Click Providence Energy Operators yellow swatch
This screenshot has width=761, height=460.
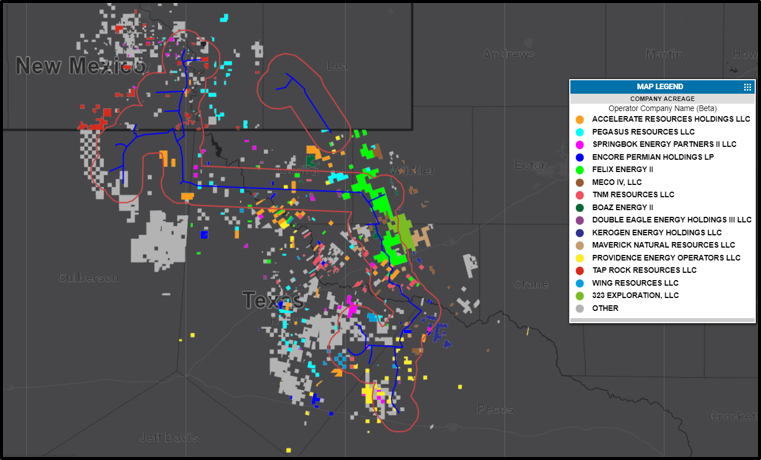coord(579,258)
